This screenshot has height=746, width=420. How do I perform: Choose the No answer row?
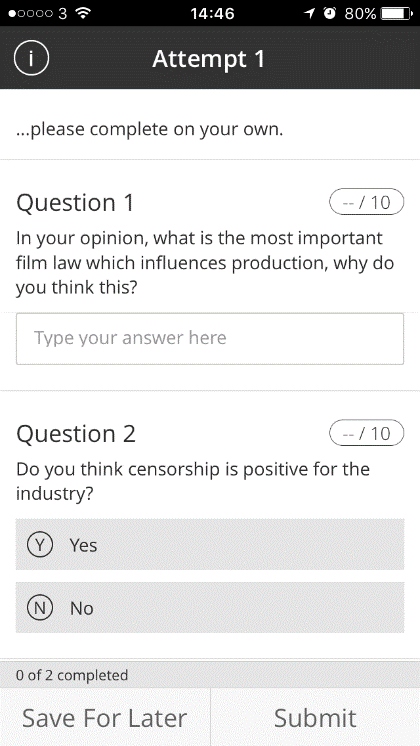[210, 608]
